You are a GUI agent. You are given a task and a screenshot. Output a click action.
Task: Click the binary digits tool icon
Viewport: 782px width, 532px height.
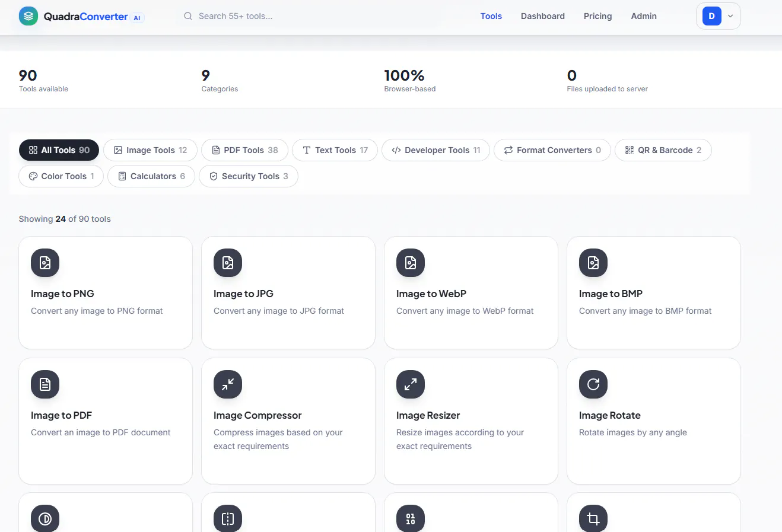411,519
